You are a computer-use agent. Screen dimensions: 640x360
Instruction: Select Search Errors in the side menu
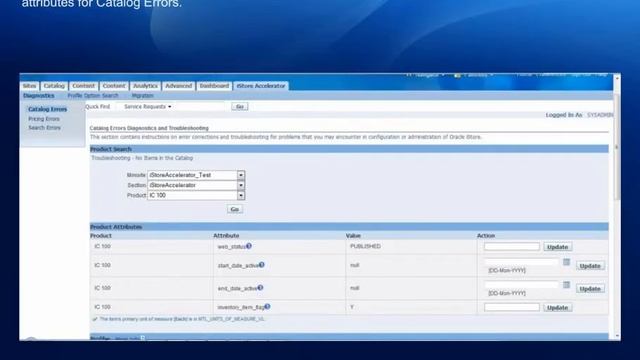pos(44,128)
